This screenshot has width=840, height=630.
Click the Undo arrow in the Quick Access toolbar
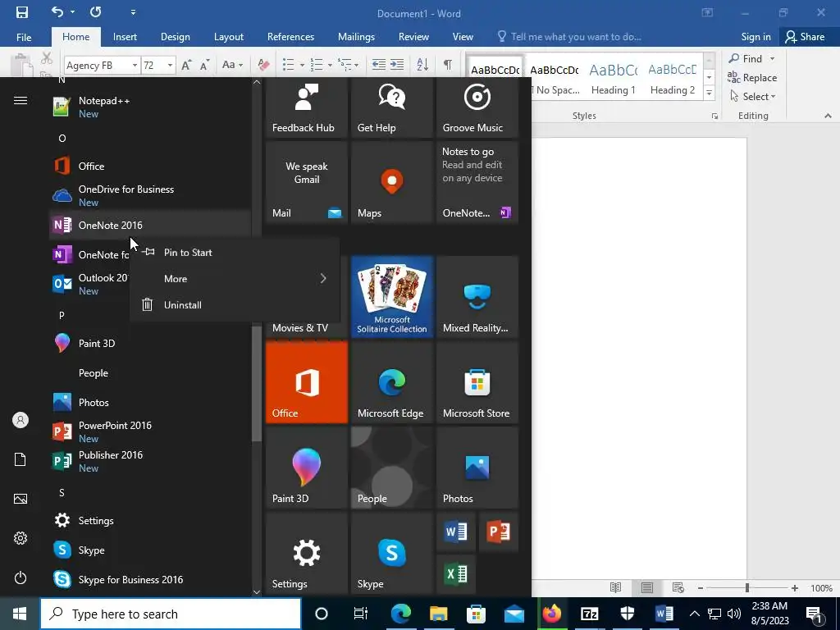[x=57, y=11]
